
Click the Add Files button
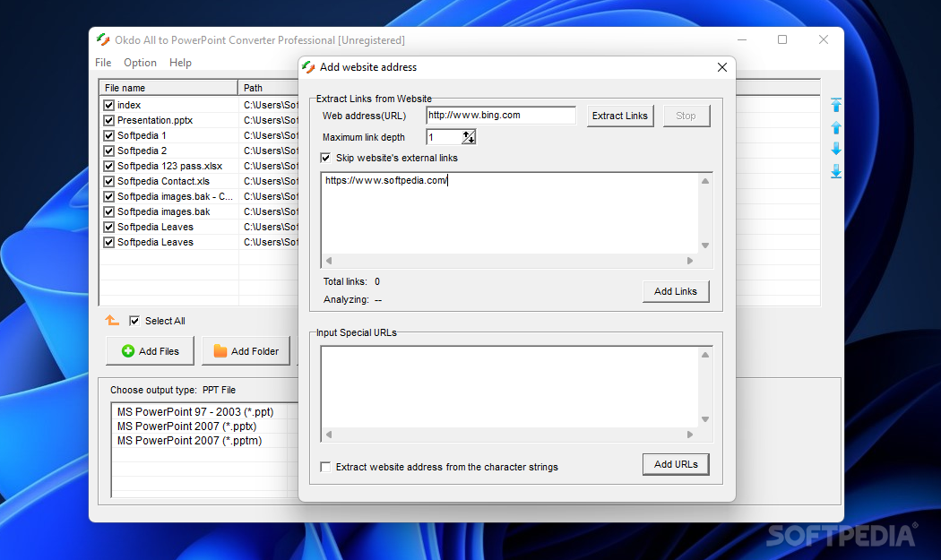150,351
